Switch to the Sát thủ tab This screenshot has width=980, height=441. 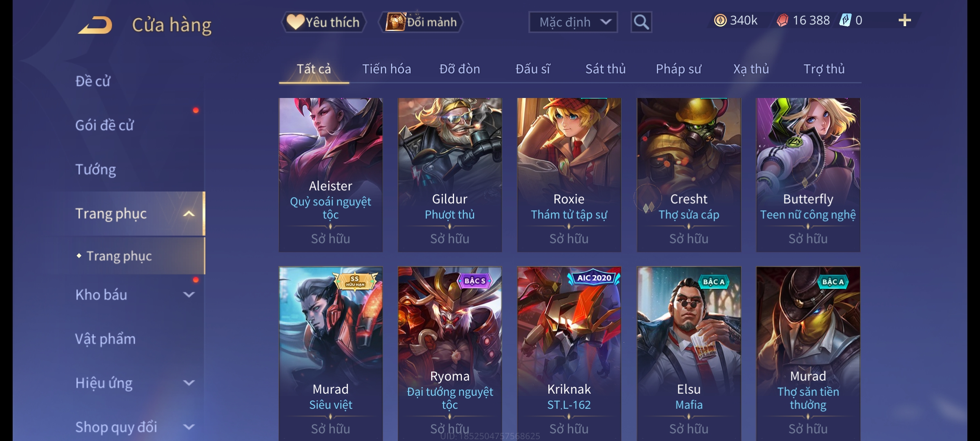tap(606, 69)
